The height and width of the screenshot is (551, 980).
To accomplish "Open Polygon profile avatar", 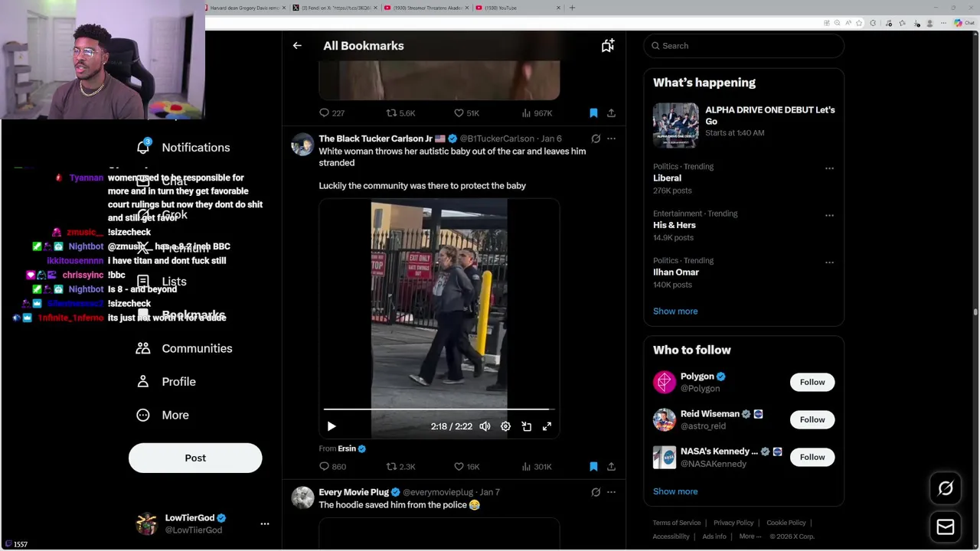I will coord(665,382).
